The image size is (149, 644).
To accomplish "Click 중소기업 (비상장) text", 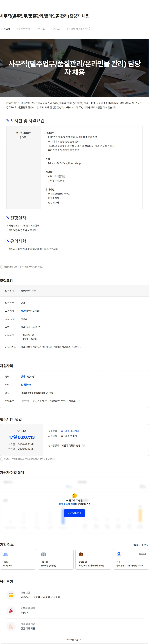I will [x=48, y=566].
